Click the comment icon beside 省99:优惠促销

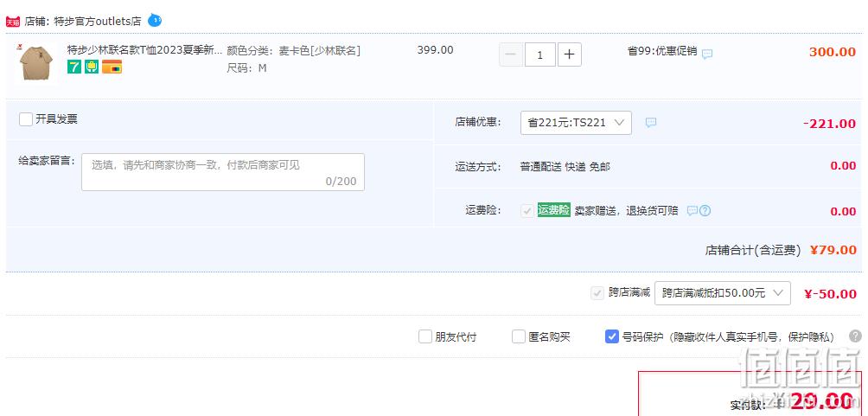(707, 54)
